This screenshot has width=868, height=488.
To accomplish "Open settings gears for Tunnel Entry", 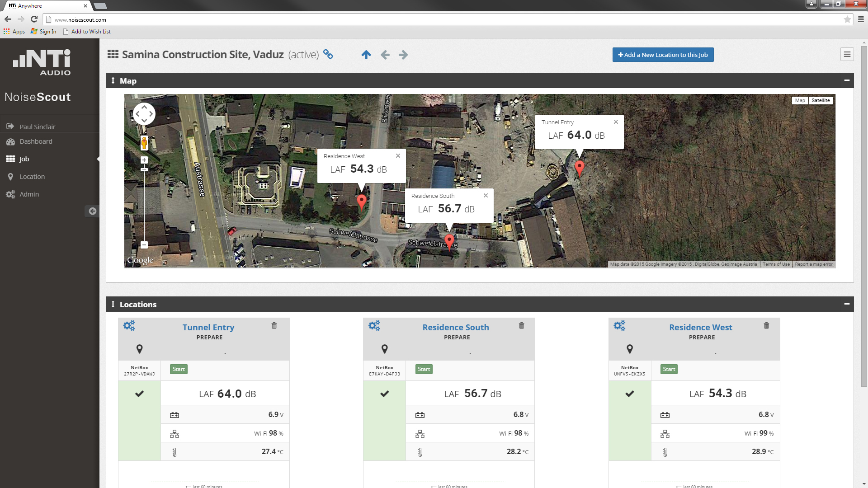I will [129, 326].
